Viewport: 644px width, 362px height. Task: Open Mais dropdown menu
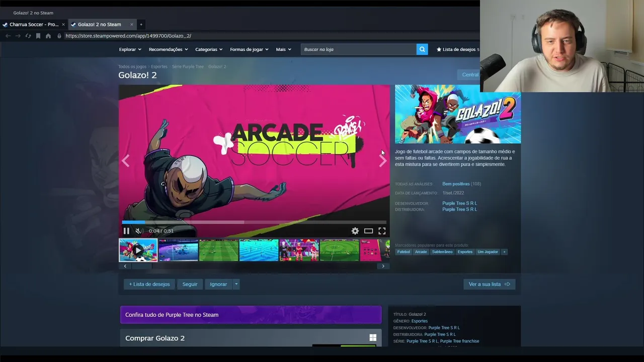pos(283,49)
